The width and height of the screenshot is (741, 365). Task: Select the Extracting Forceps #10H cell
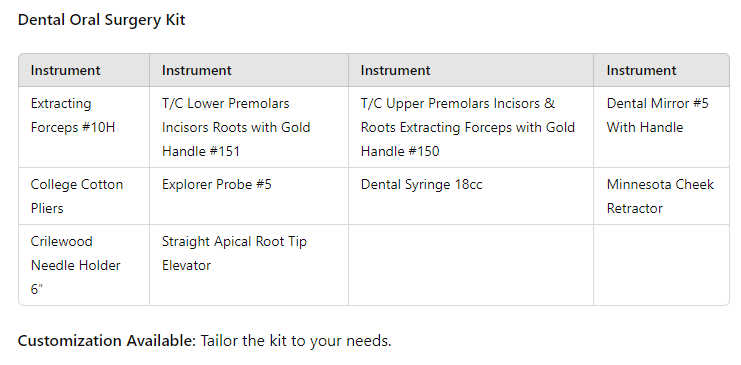[84, 127]
